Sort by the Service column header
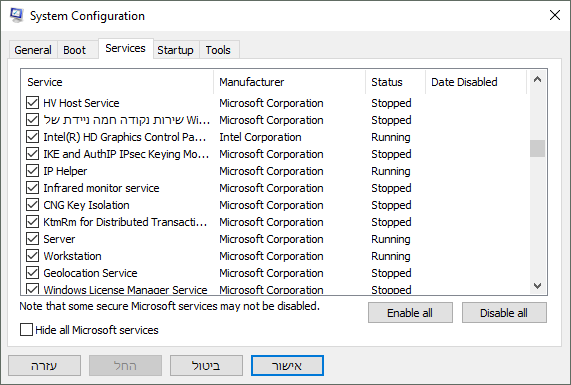 (117, 82)
